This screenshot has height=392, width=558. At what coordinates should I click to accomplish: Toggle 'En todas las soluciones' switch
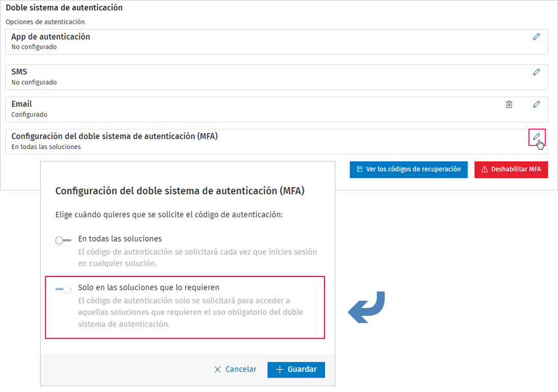[x=63, y=240]
